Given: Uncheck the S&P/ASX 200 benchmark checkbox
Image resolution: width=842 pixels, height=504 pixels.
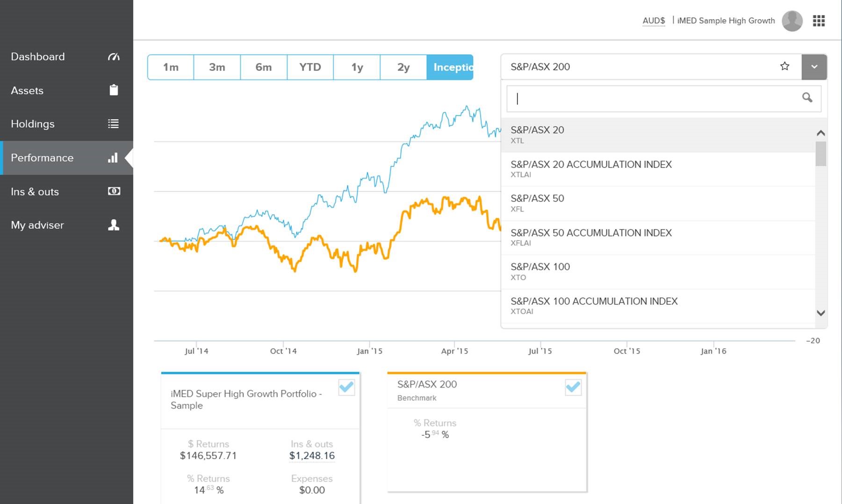Looking at the screenshot, I should tap(573, 387).
